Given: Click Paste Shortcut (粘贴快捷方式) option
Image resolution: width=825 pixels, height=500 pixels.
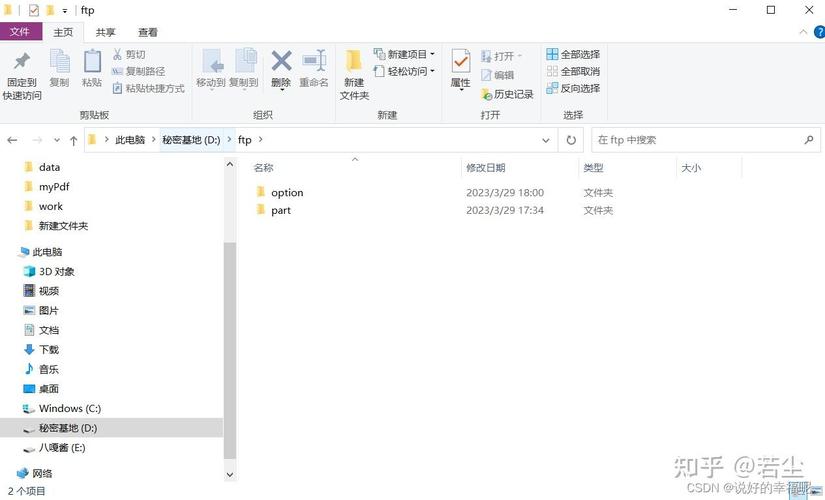Looking at the screenshot, I should 148,88.
